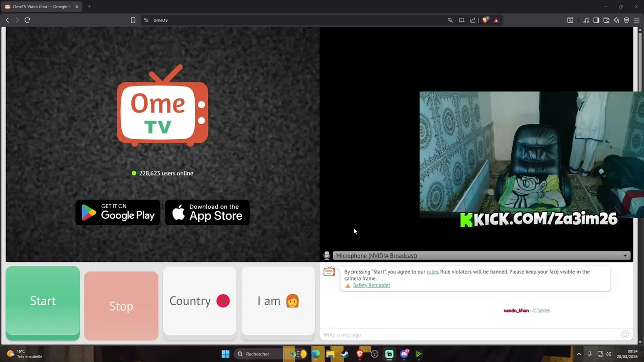This screenshot has height=362, width=644.
Task: Open the Leo AI sparkle icon
Action: [x=616, y=20]
